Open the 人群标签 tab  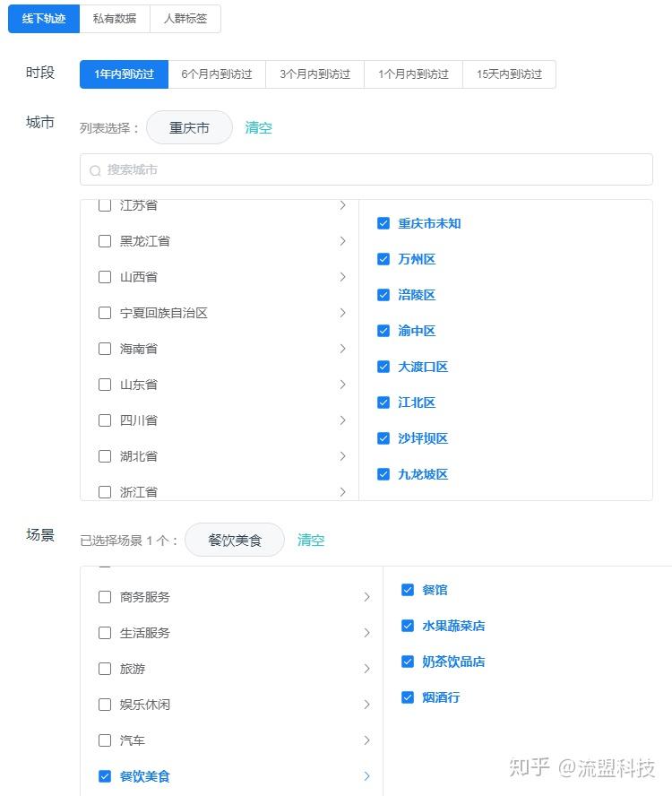point(185,19)
